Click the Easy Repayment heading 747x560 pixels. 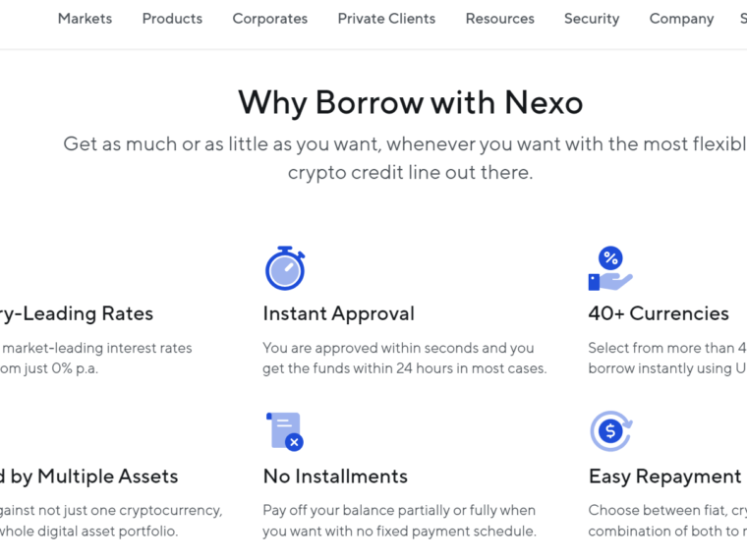[665, 476]
